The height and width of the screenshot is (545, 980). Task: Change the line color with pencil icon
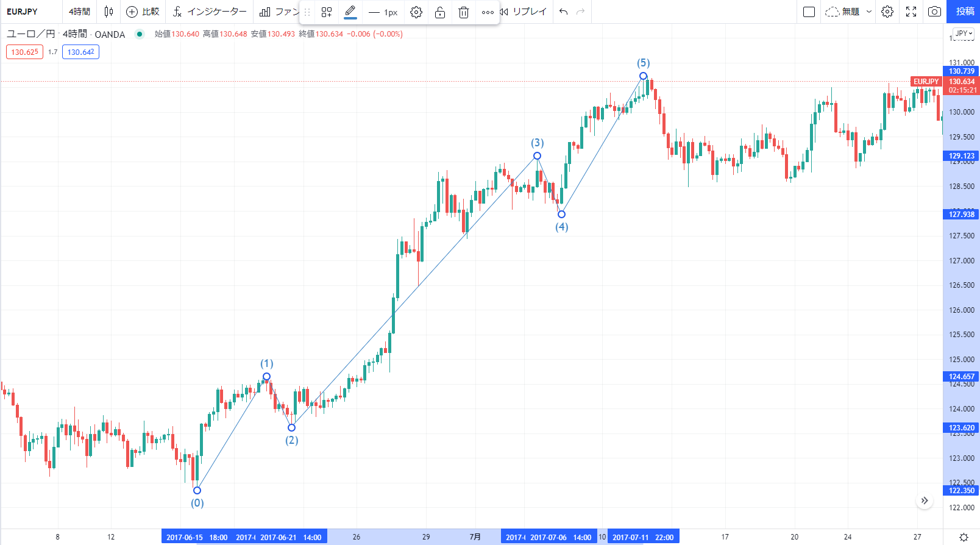(x=350, y=12)
